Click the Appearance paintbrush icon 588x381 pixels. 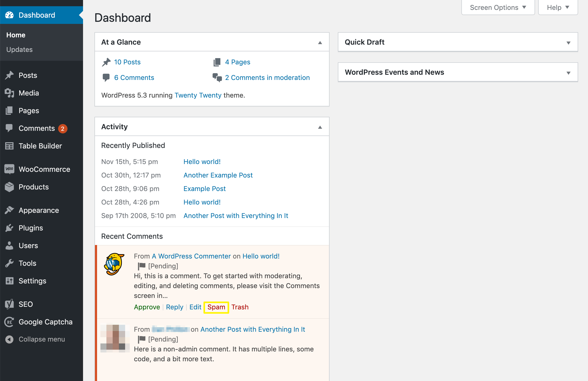9,210
